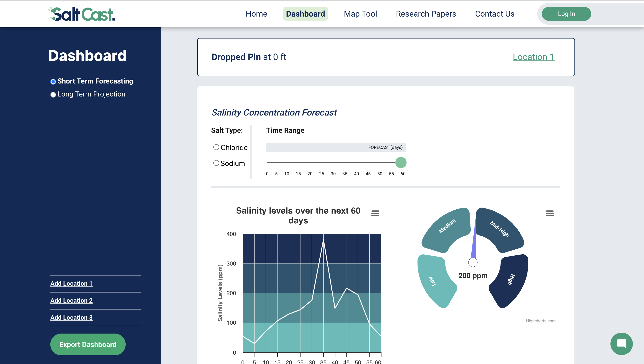Open the Research Papers page

(x=426, y=14)
